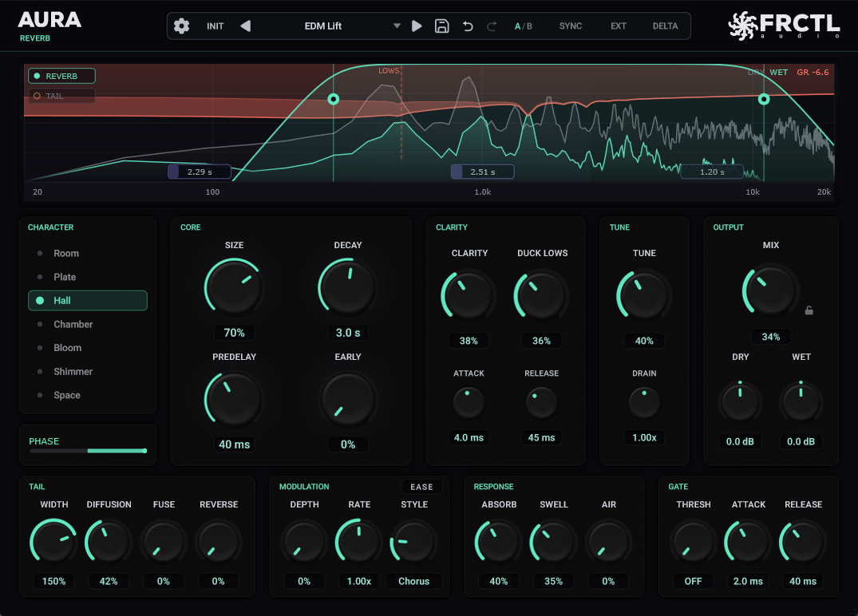Select the Bloom character
Viewport: 858px width, 616px height.
click(x=88, y=347)
